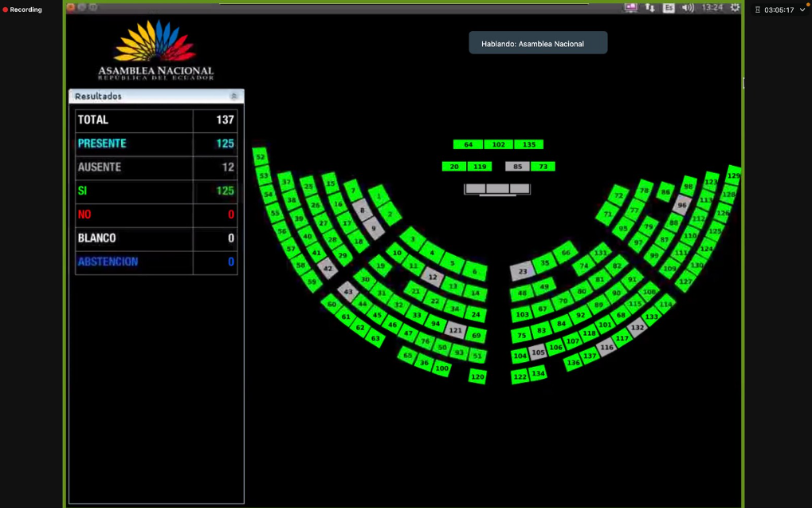The image size is (812, 508).
Task: Select the absent count 12
Action: 228,167
